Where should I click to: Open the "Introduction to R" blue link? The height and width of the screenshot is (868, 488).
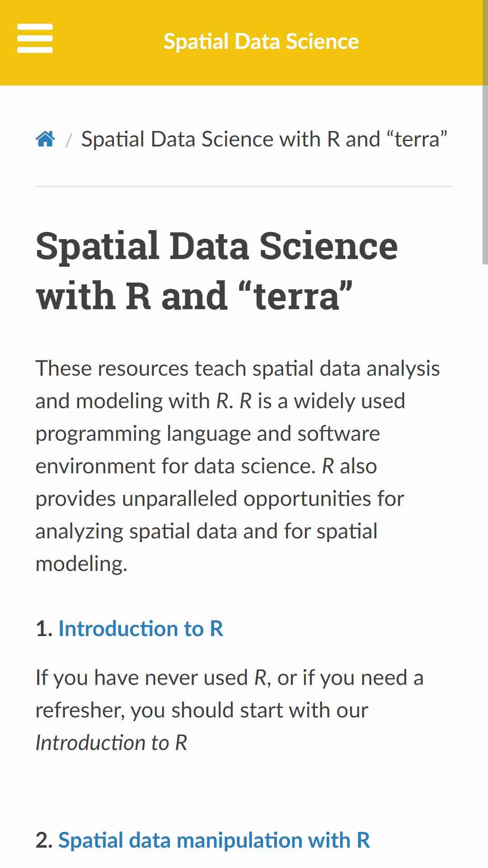[141, 629]
